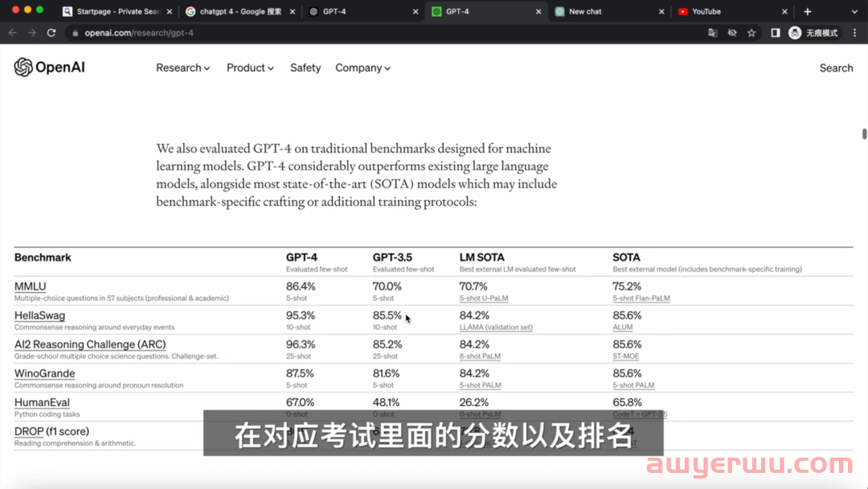Click the 67.0% HumanEval GPT-4 score
Viewport: 868px width, 489px height.
click(300, 403)
